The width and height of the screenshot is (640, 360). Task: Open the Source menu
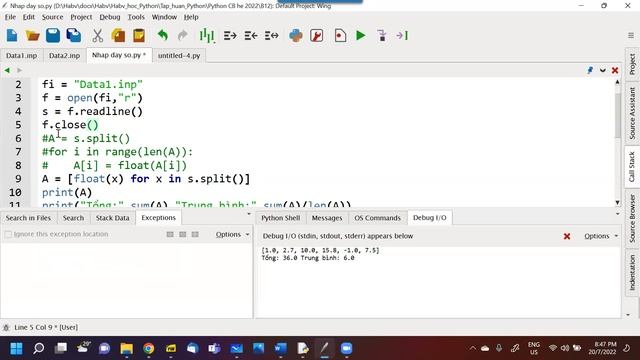pyautogui.click(x=53, y=17)
